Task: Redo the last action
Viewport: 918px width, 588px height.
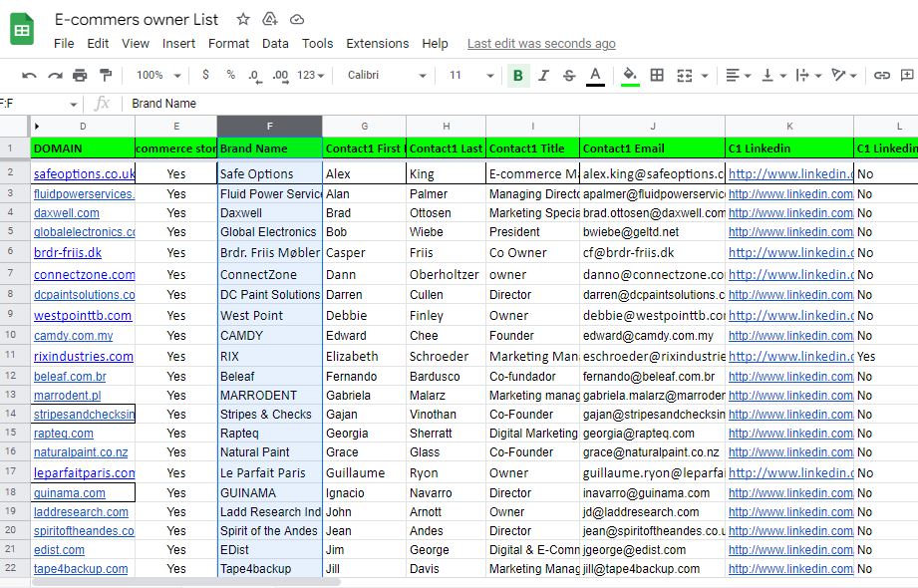Action: (55, 75)
